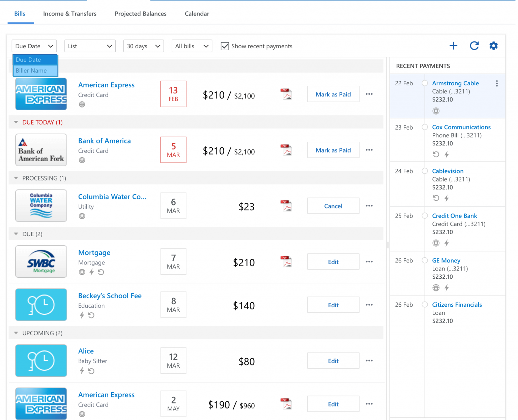Switch to the Projected Balances tab
Screen dimensions: 518x420
(141, 13)
